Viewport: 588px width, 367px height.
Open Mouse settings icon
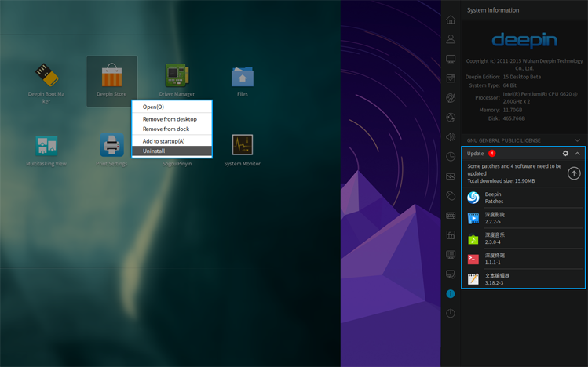451,196
